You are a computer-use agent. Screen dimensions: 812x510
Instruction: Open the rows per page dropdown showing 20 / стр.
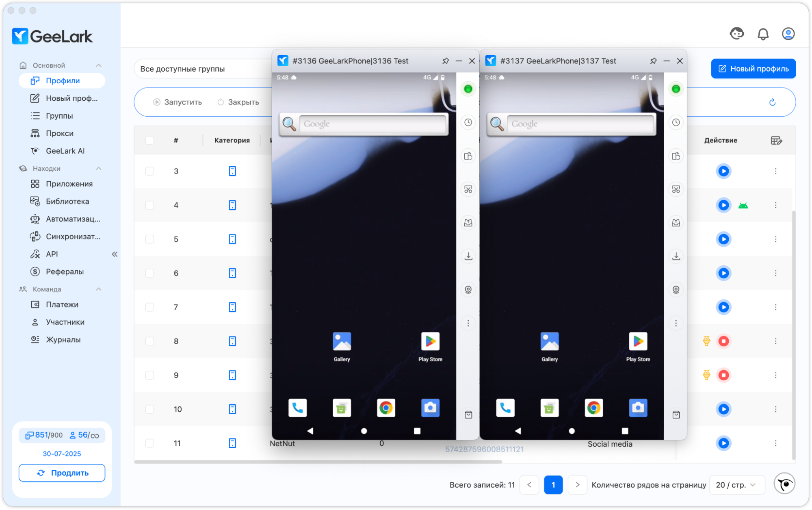click(736, 485)
